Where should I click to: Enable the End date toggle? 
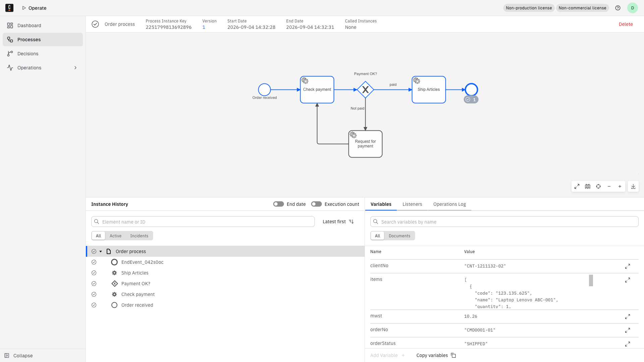click(x=278, y=204)
